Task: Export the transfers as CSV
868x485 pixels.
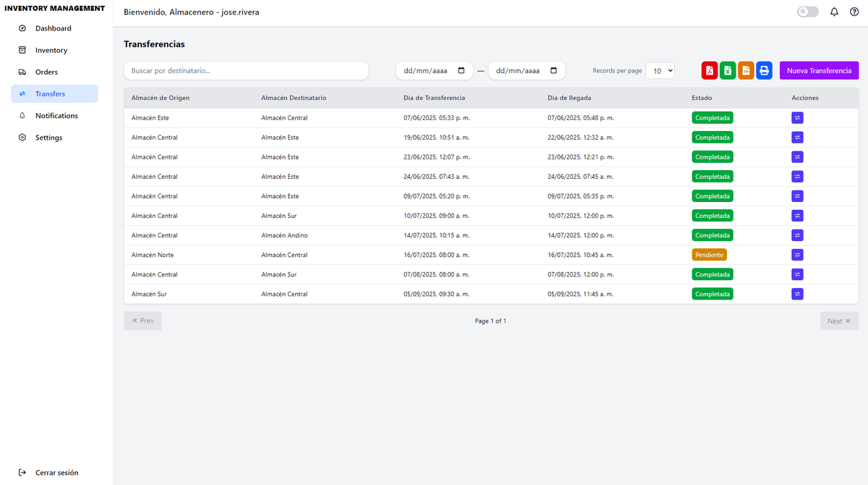Action: click(x=746, y=70)
